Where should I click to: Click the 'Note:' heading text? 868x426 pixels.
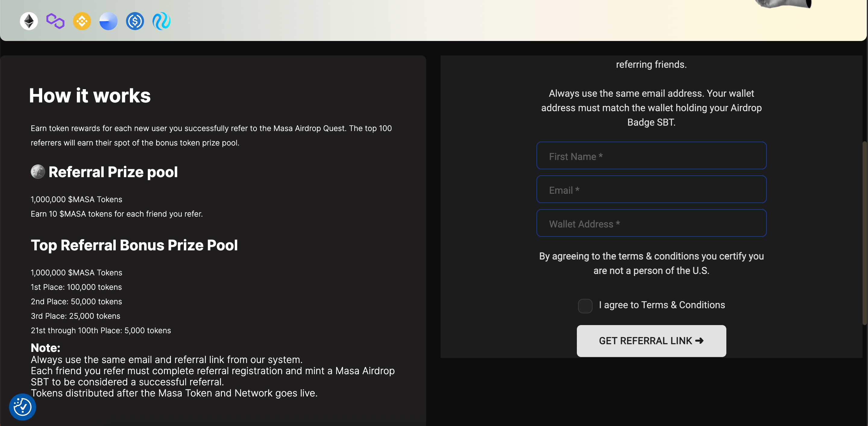click(46, 348)
